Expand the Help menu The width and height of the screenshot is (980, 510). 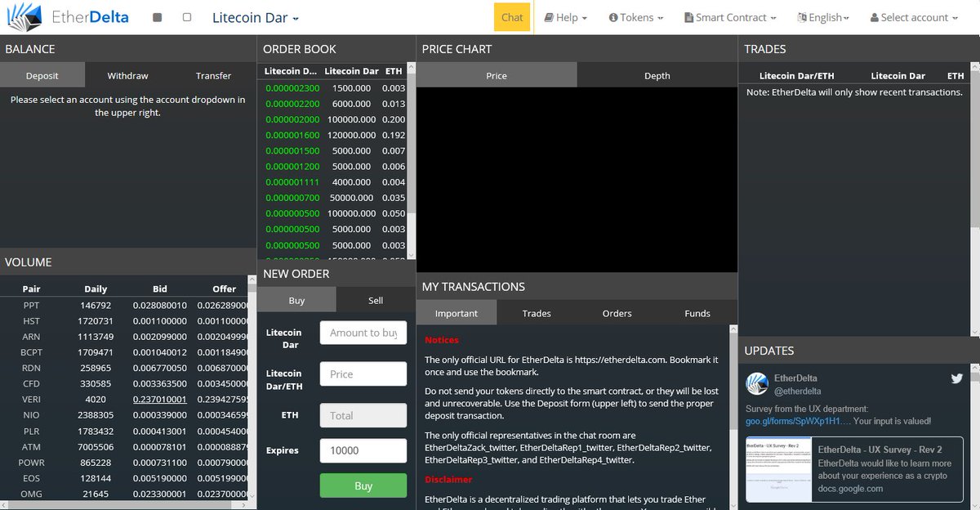tap(566, 17)
